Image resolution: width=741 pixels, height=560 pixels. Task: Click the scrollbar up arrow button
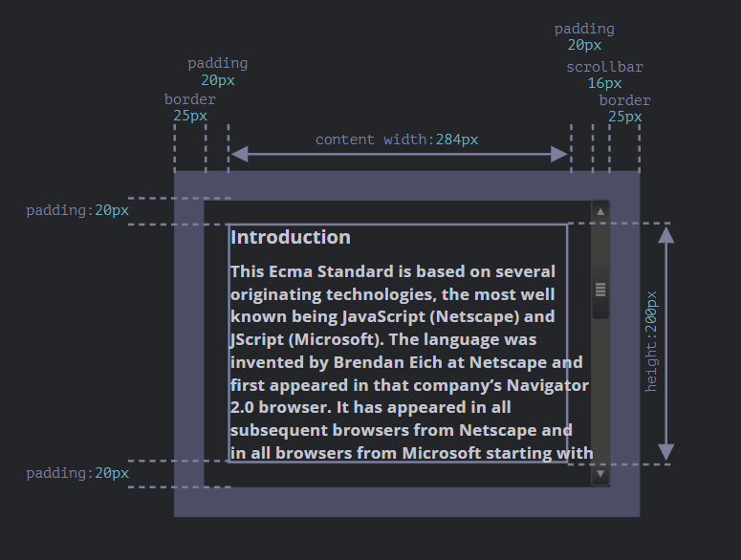pos(600,211)
